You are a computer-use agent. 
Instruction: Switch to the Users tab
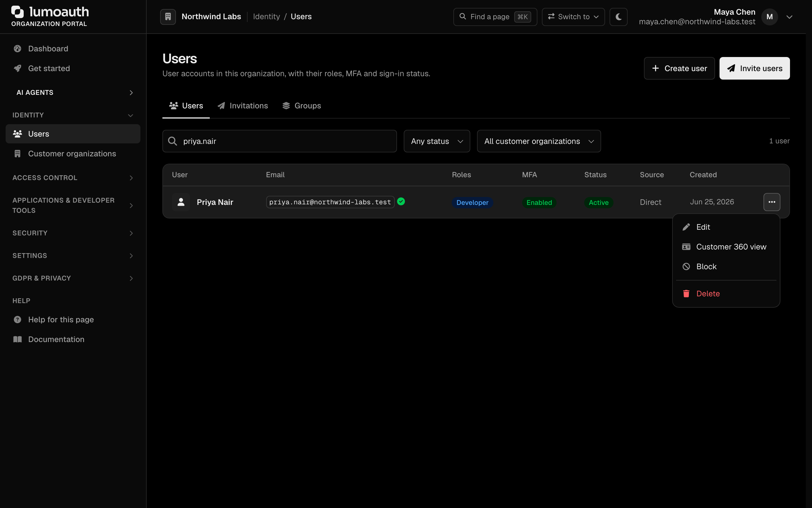186,106
